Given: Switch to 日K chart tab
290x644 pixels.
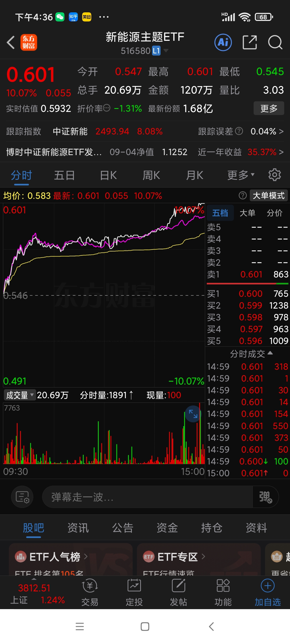Looking at the screenshot, I should [x=108, y=175].
